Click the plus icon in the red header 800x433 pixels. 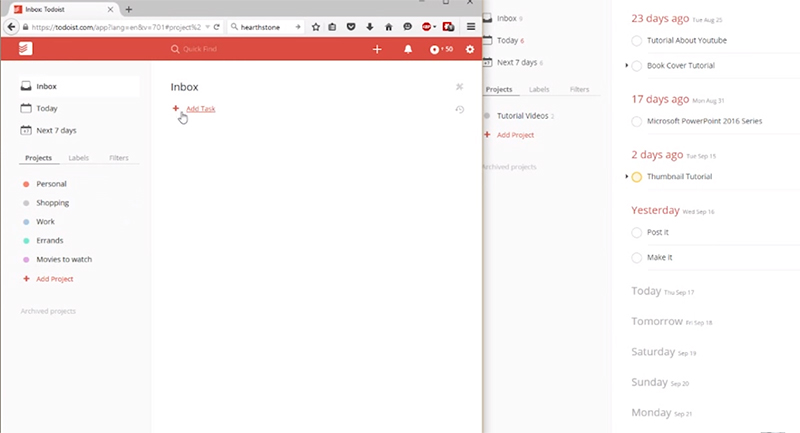(x=377, y=49)
